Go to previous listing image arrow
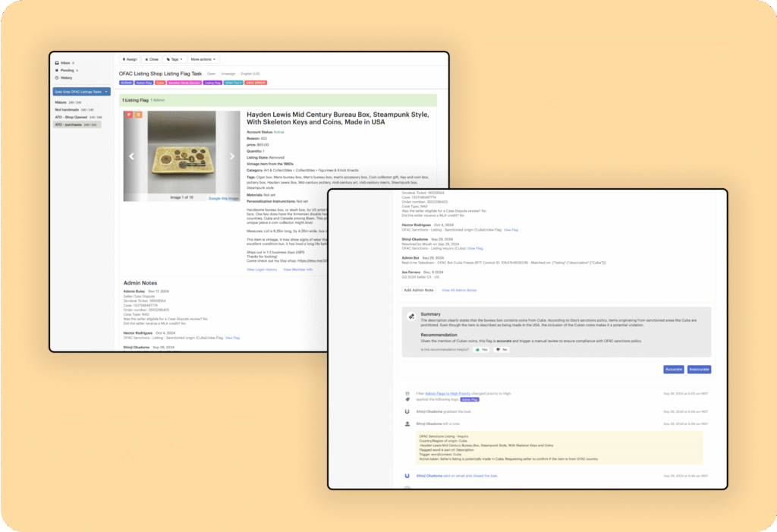 (x=131, y=156)
